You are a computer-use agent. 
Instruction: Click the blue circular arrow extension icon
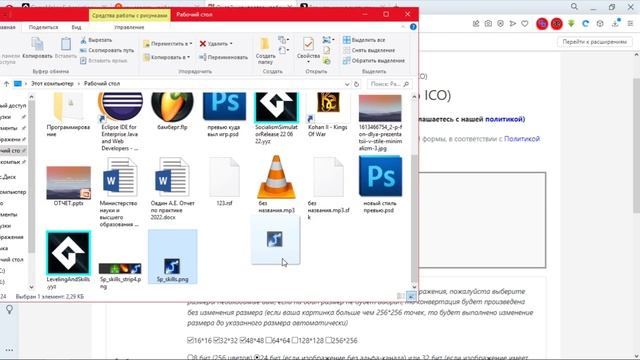click(585, 24)
